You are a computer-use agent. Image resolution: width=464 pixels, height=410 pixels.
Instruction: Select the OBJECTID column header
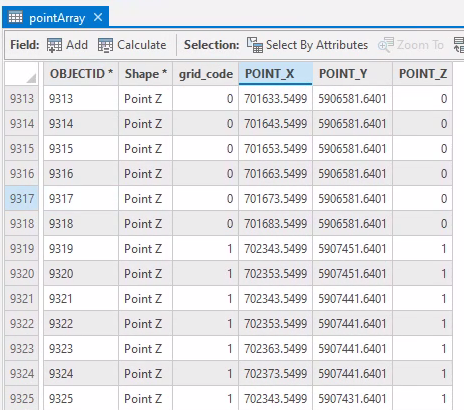(x=81, y=74)
